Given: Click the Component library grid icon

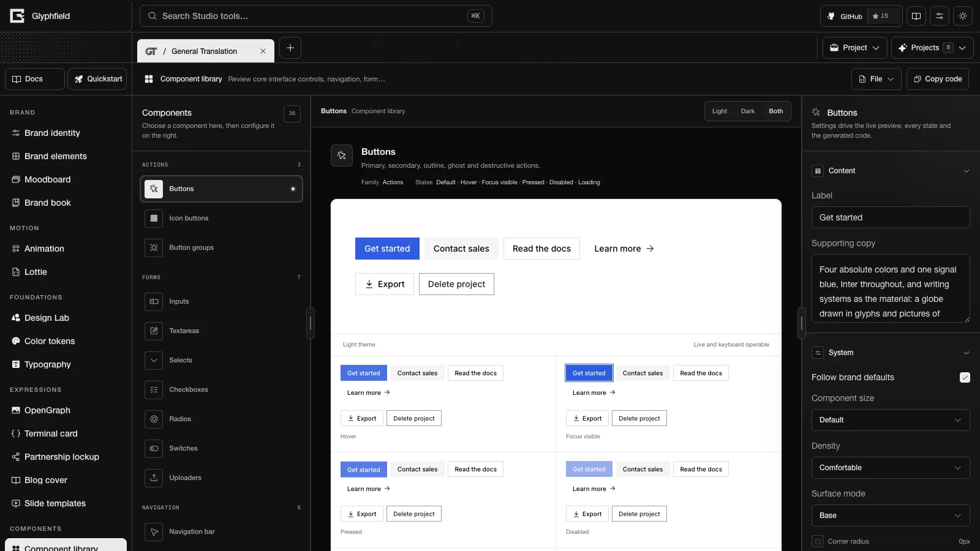Looking at the screenshot, I should (x=149, y=79).
